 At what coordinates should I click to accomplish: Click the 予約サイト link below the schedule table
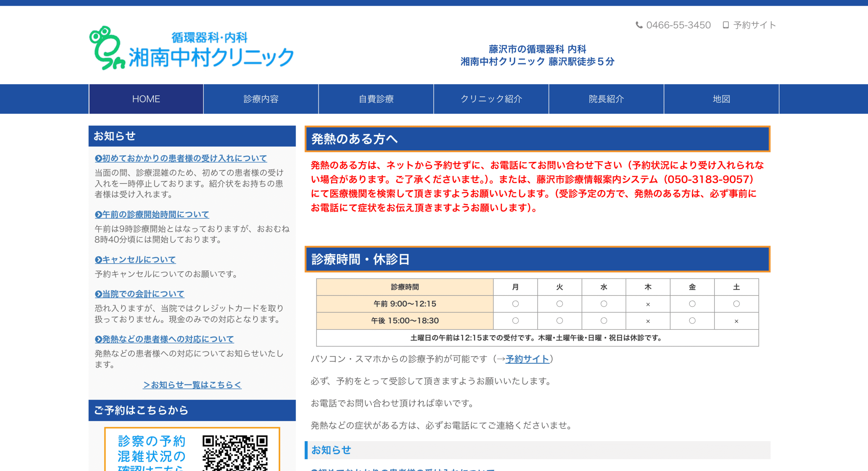point(527,359)
